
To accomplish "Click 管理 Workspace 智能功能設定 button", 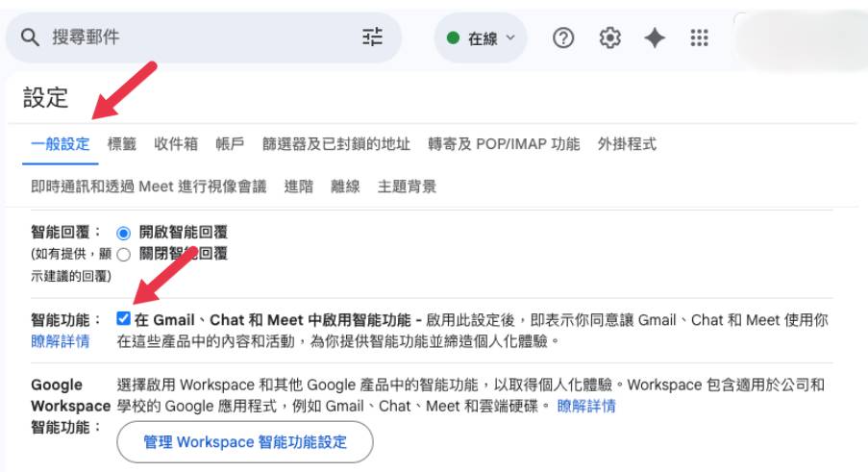I will (245, 442).
